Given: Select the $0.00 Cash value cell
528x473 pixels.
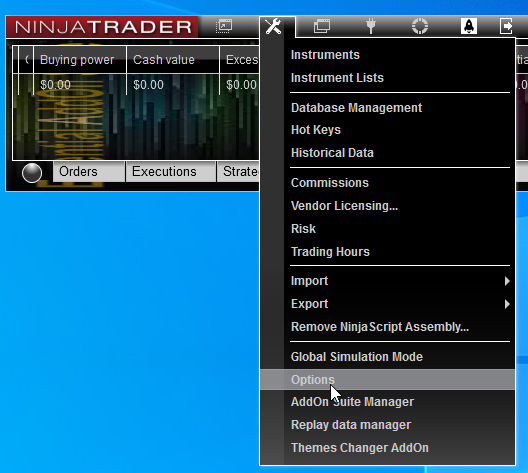Looking at the screenshot, I should coord(173,85).
